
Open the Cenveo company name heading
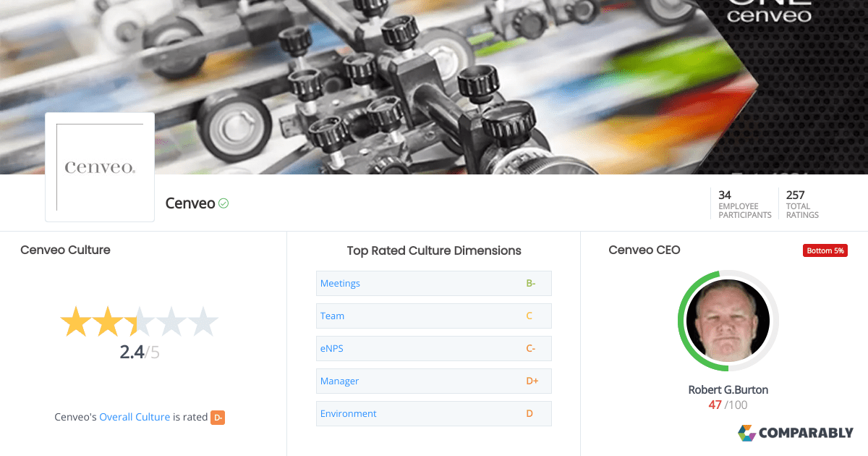coord(190,203)
